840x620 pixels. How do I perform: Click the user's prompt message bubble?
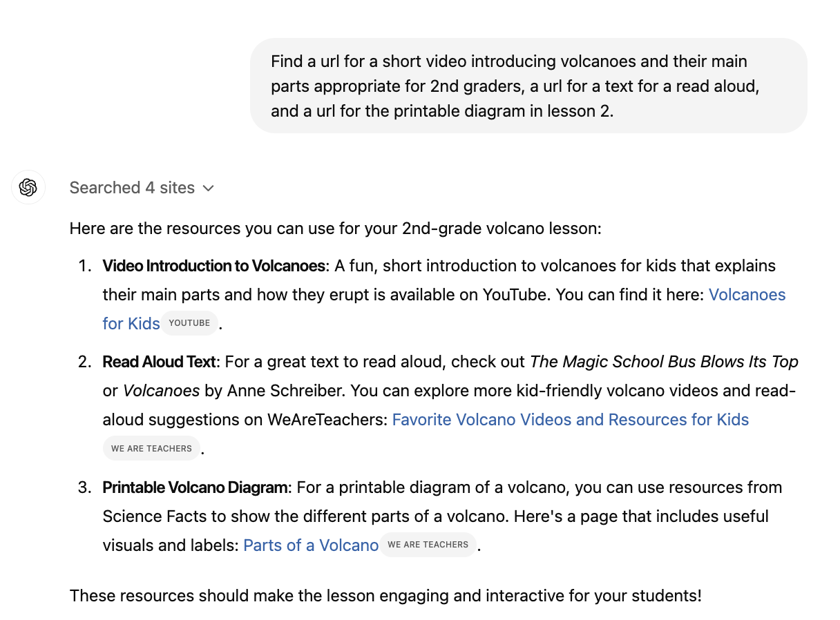[528, 86]
